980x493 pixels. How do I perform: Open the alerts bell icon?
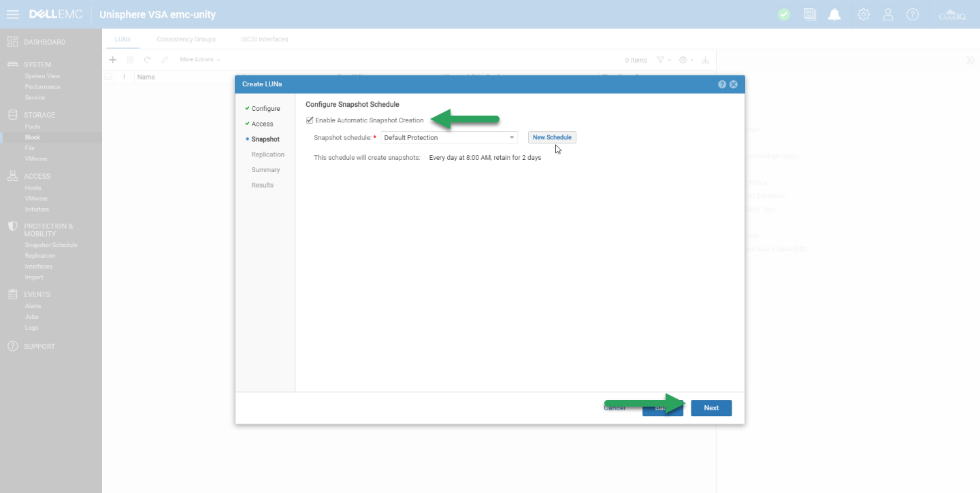click(x=834, y=14)
